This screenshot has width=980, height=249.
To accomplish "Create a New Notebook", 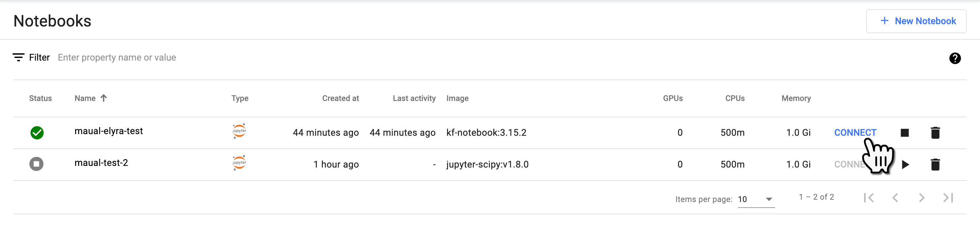I will (x=916, y=21).
